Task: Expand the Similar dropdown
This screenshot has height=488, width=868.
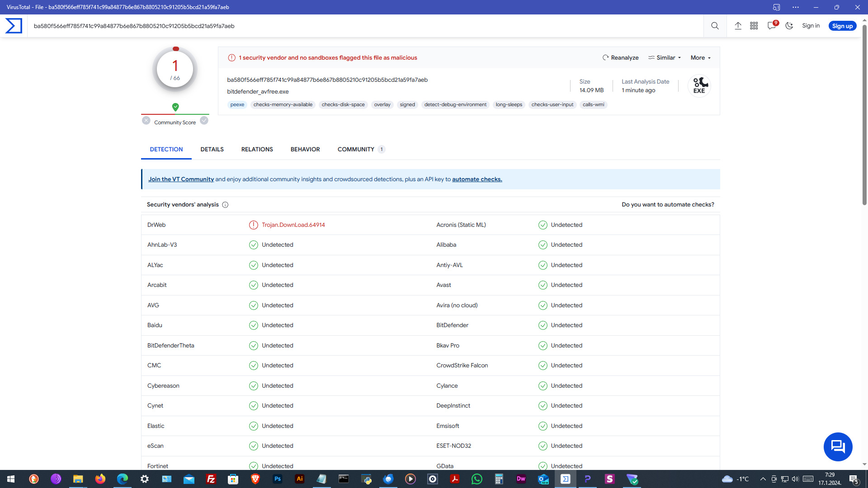Action: [665, 57]
